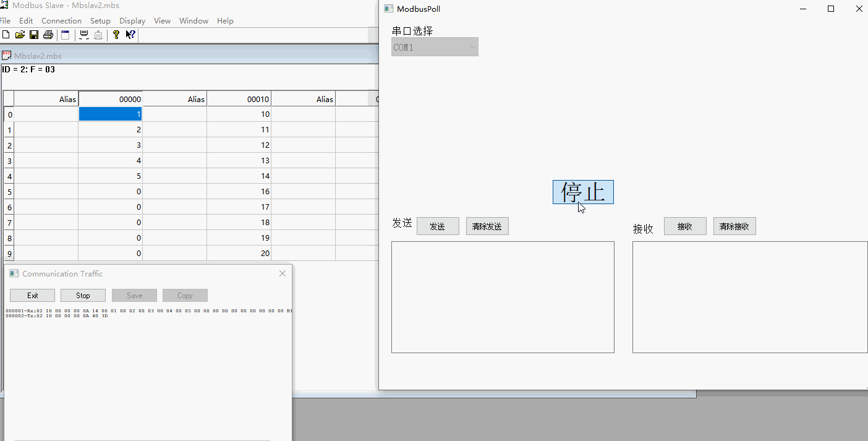This screenshot has height=441, width=868.
Task: Select the cell with value 14
Action: pyautogui.click(x=239, y=176)
